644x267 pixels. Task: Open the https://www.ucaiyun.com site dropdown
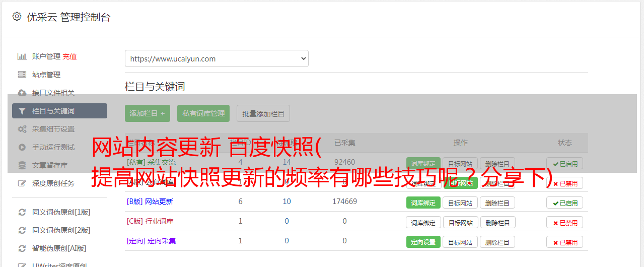coord(217,58)
